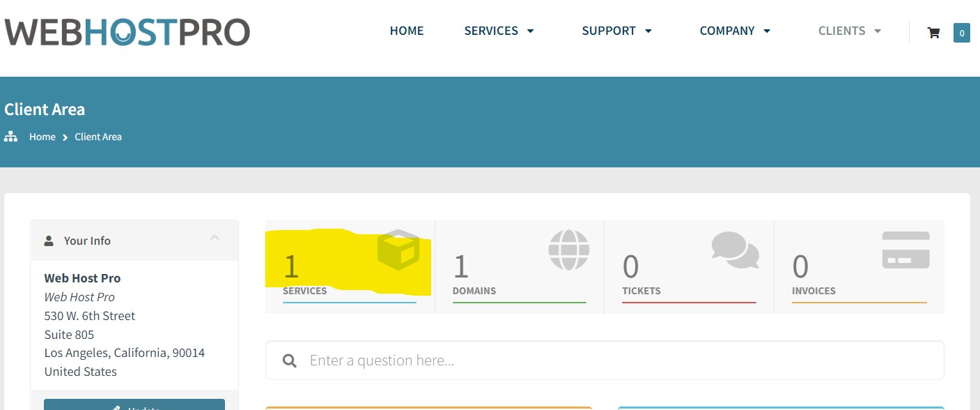Collapse the Your Info panel
The width and height of the screenshot is (980, 410).
tap(215, 238)
